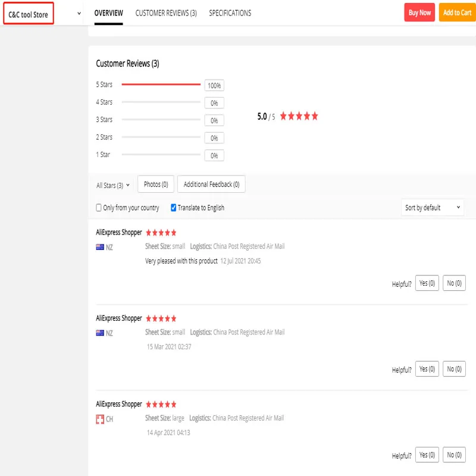The width and height of the screenshot is (476, 476).
Task: Click the 5 Stars rating bar
Action: 161,85
